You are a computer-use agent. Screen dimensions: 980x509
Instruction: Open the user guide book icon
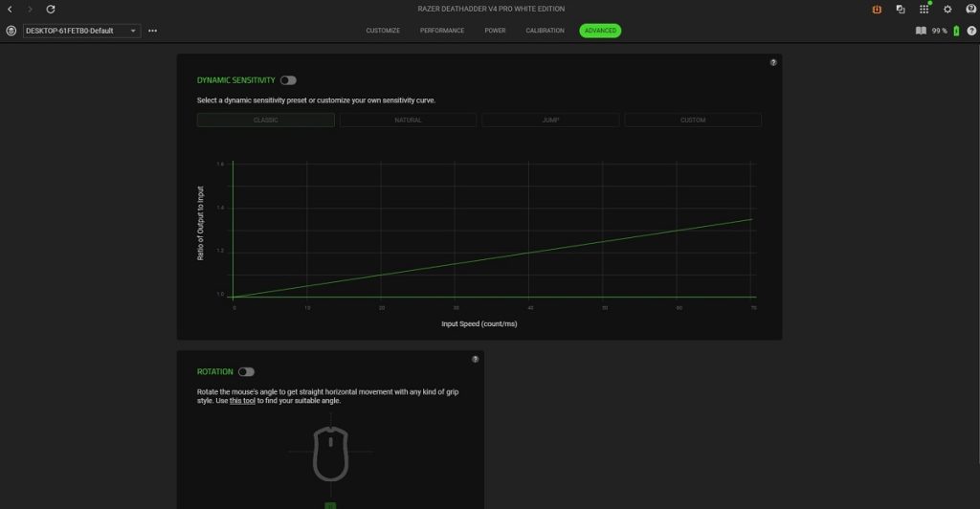coord(921,31)
